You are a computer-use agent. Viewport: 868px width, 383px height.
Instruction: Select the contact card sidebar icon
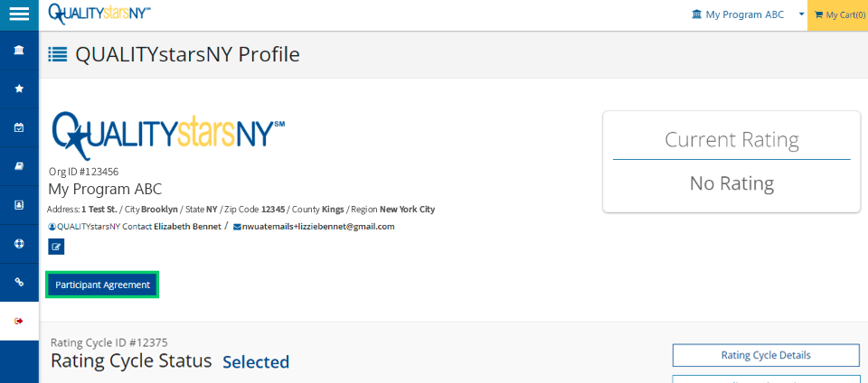point(19,205)
